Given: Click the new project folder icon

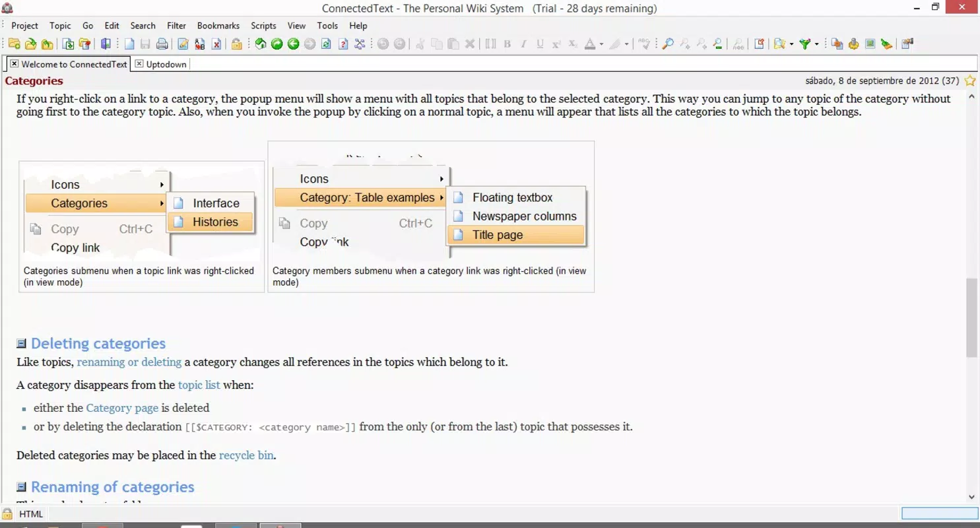Looking at the screenshot, I should point(15,44).
